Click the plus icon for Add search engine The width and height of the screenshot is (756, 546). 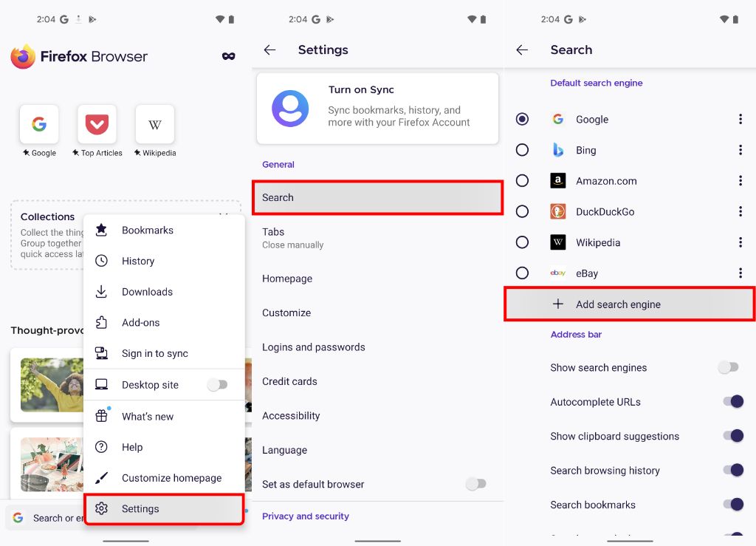(x=558, y=304)
